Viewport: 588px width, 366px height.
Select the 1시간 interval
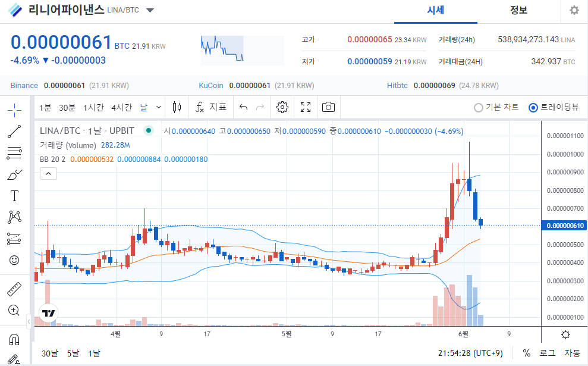(93, 108)
